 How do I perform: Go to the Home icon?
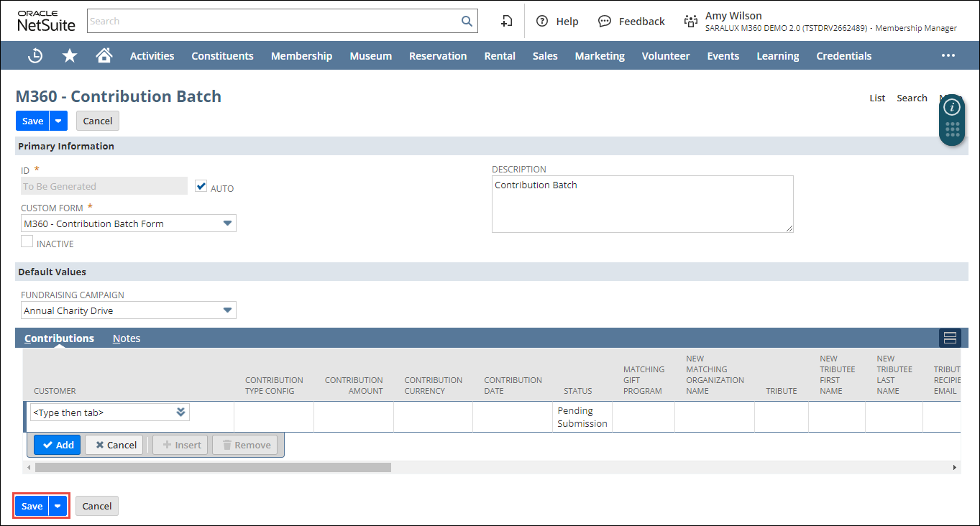(104, 56)
